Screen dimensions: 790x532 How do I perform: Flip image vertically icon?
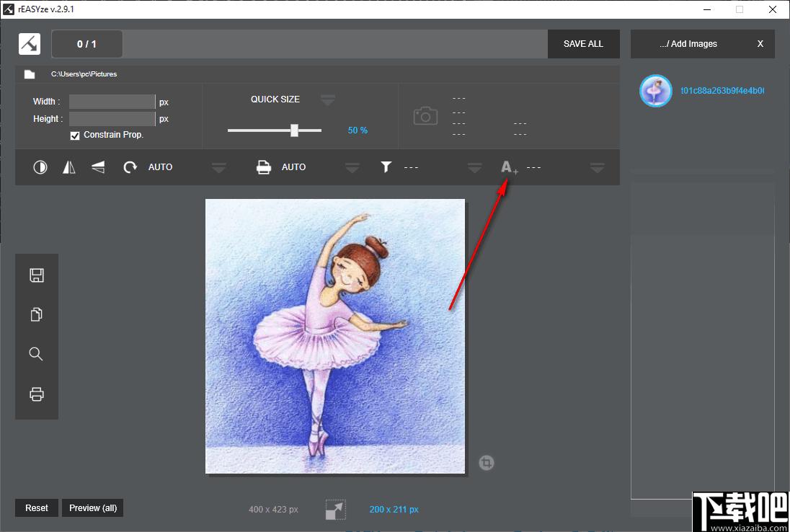[98, 167]
